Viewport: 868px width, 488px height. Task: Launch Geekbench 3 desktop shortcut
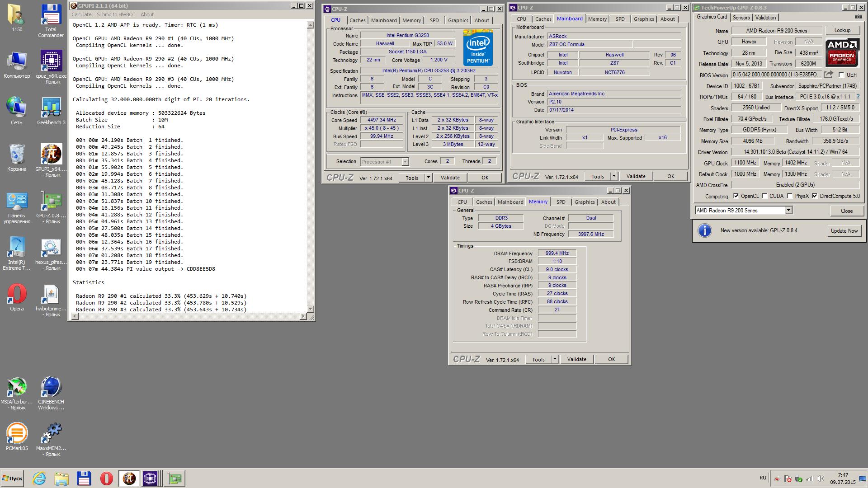51,111
